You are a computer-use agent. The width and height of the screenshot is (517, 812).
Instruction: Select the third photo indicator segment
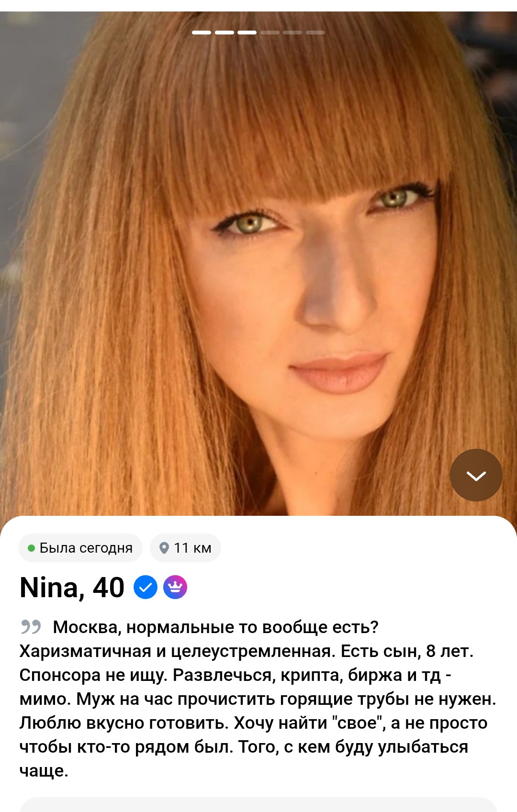click(x=247, y=33)
